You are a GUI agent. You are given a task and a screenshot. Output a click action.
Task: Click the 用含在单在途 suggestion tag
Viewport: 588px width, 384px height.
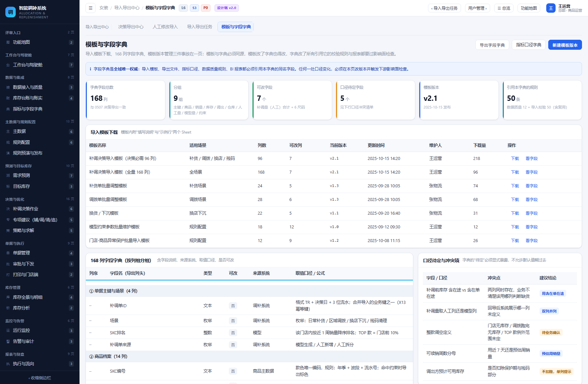click(553, 294)
